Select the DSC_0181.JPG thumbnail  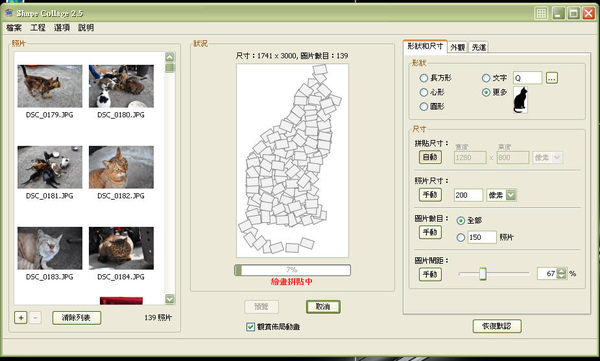click(x=50, y=167)
